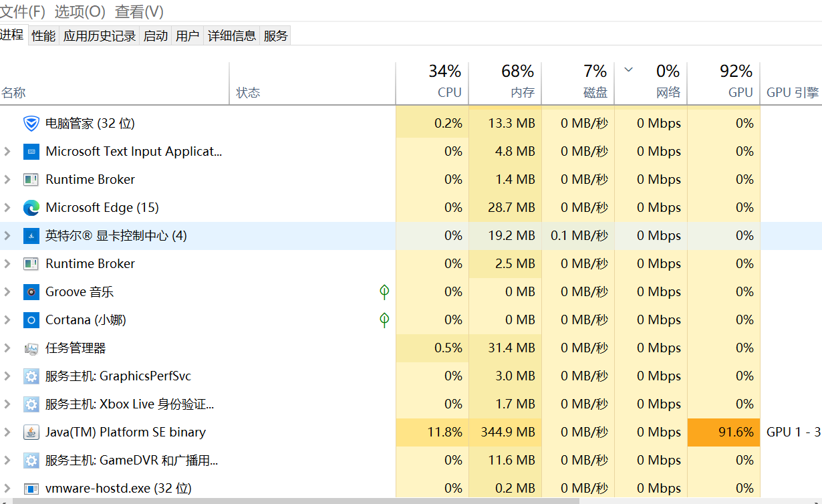Sort by the 名称 column header
The image size is (822, 504).
coord(114,84)
